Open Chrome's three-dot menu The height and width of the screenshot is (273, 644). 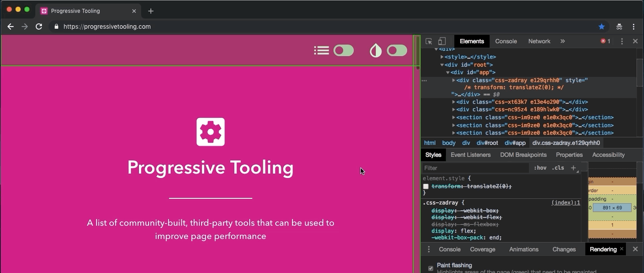[634, 27]
